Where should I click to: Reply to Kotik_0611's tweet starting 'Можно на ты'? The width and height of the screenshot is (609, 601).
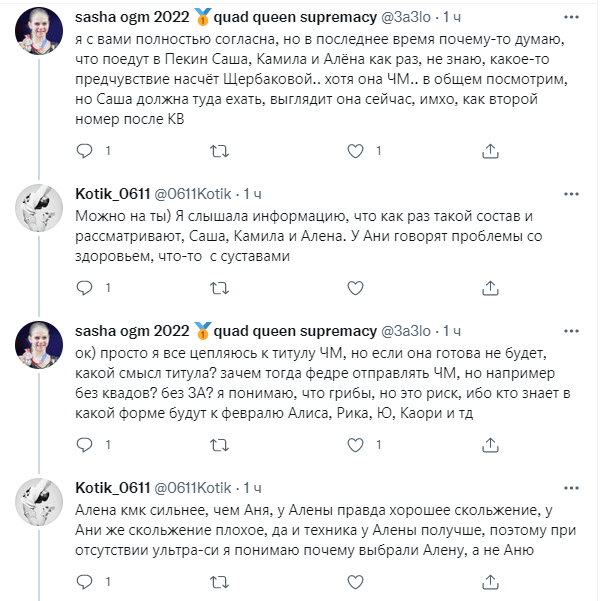coord(86,289)
